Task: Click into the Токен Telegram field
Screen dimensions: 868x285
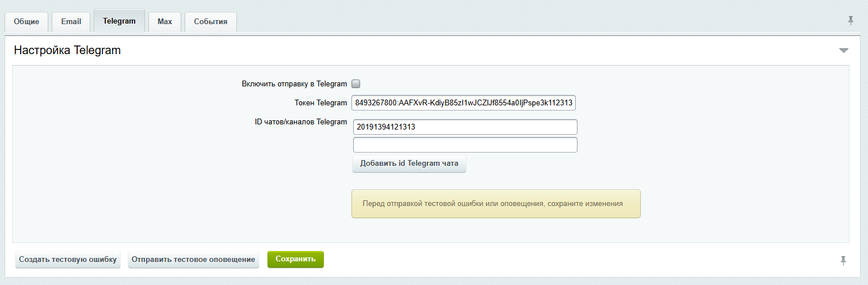Action: (464, 102)
